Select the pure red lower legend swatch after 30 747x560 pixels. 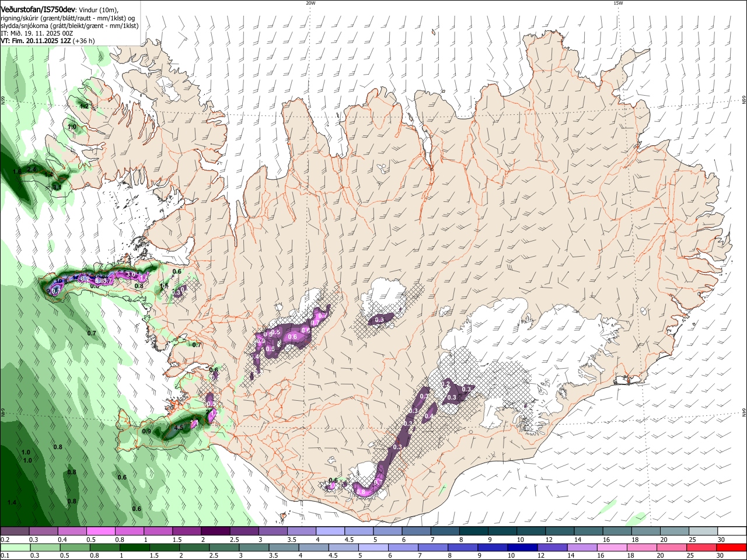pos(732,547)
